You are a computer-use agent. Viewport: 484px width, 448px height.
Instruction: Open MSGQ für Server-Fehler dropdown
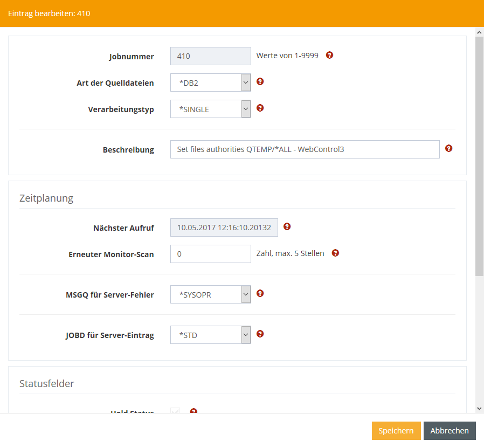coord(210,294)
